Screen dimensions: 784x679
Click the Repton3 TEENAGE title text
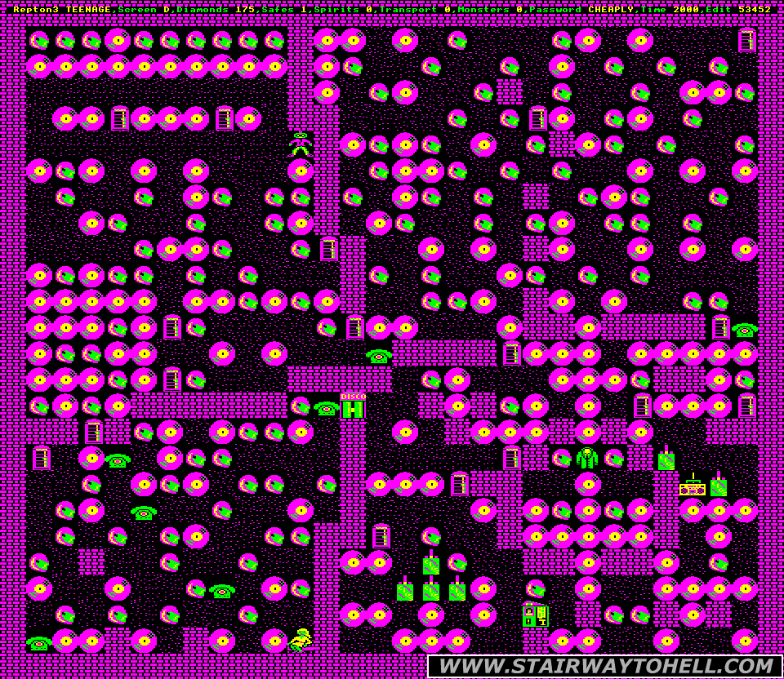tap(63, 10)
